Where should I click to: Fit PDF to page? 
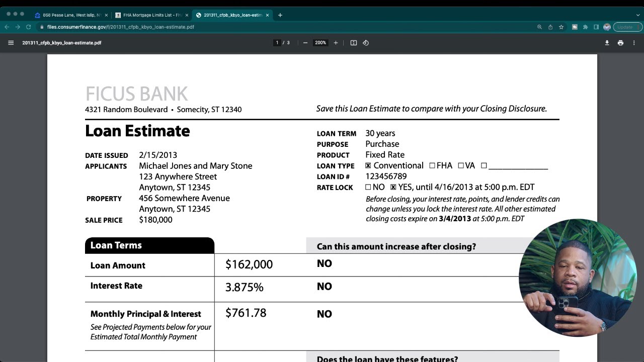[x=354, y=43]
